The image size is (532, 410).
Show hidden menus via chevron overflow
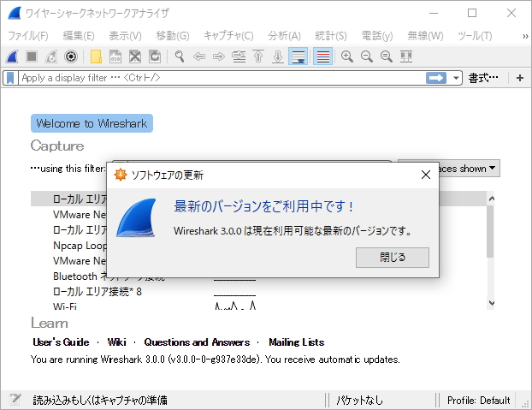tap(525, 36)
